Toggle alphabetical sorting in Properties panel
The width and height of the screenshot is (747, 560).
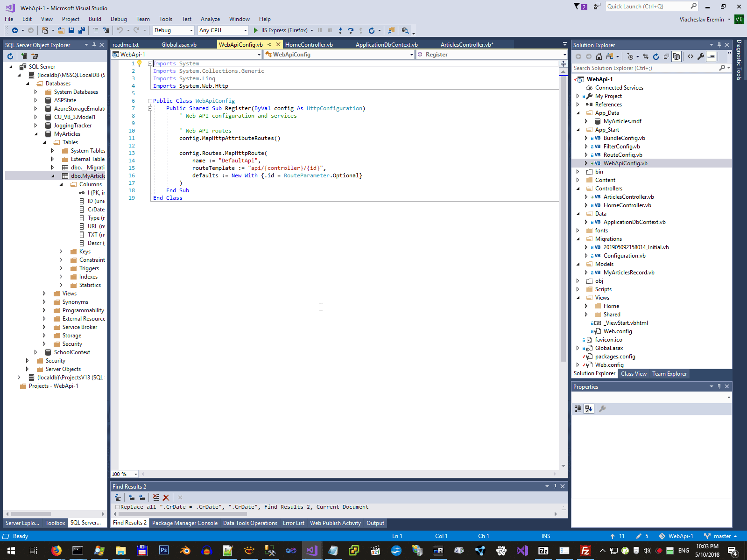pos(589,409)
